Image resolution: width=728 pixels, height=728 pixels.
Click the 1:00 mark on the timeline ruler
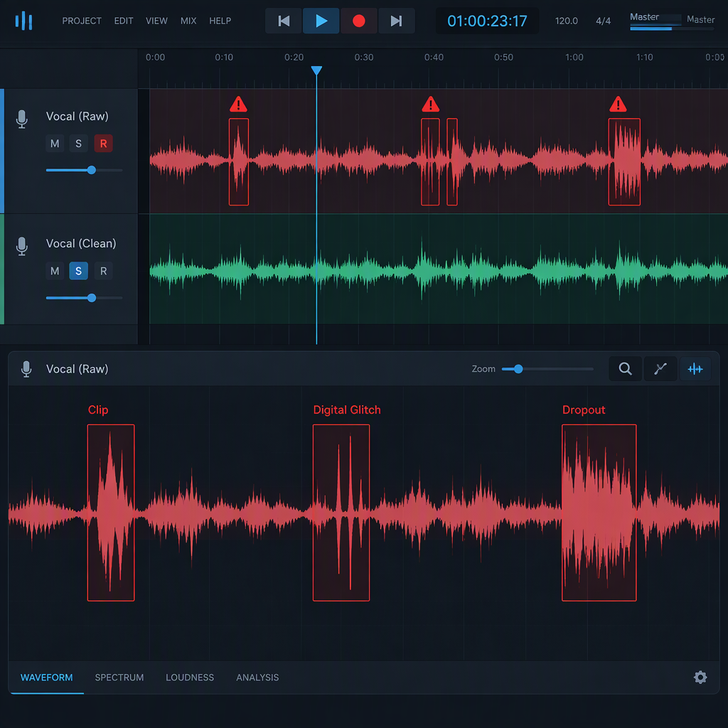point(574,57)
